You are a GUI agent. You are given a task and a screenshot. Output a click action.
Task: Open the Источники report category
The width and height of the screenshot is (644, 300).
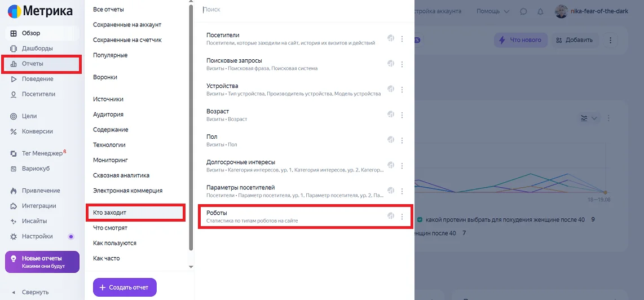[x=108, y=99]
